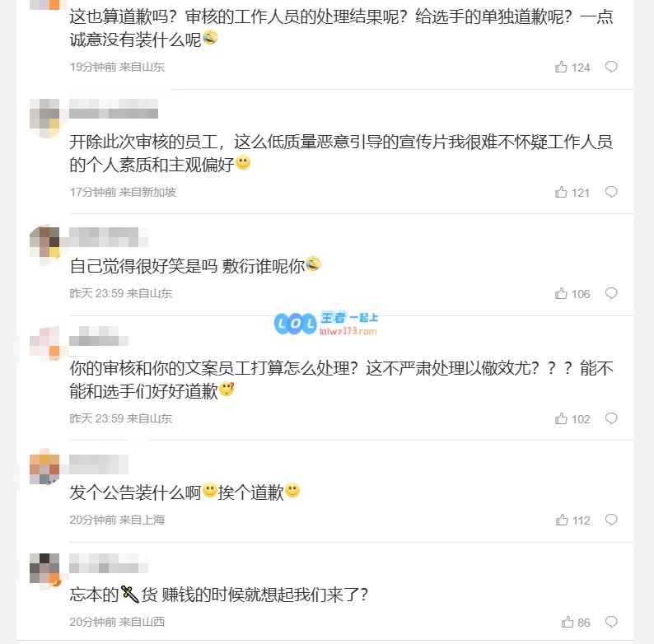The width and height of the screenshot is (654, 644).
Task: Like the comment with 102 likes
Action: click(562, 419)
